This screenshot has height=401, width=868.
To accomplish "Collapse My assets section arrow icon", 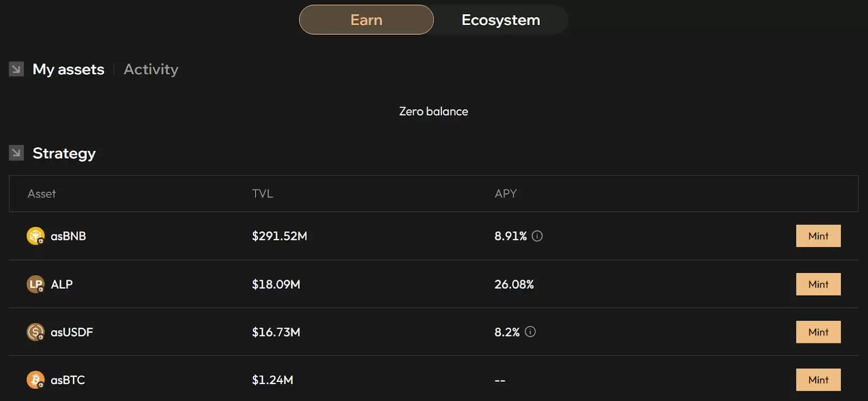I will pos(16,69).
